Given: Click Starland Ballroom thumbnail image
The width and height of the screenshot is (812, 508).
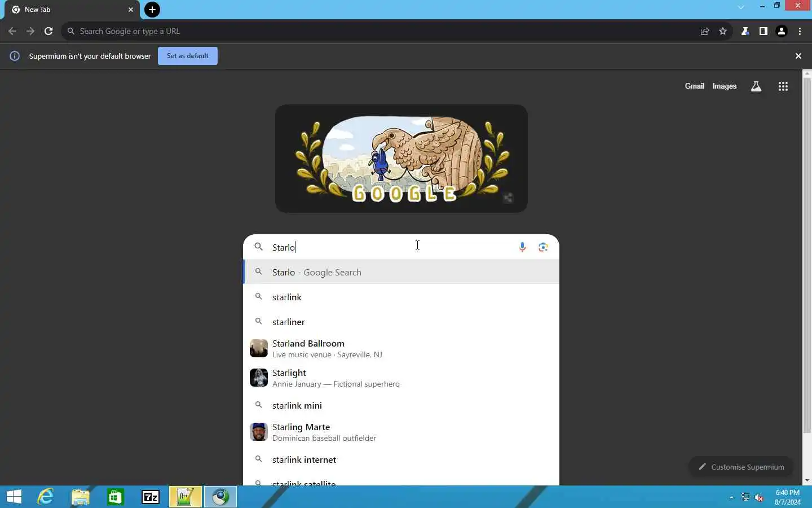Looking at the screenshot, I should (x=259, y=348).
